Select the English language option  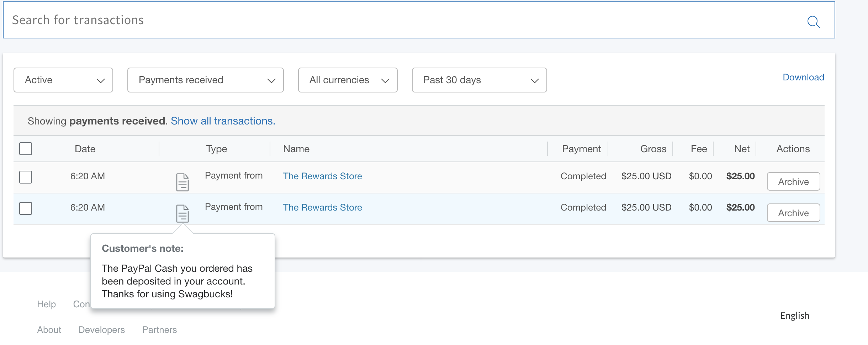coord(795,315)
